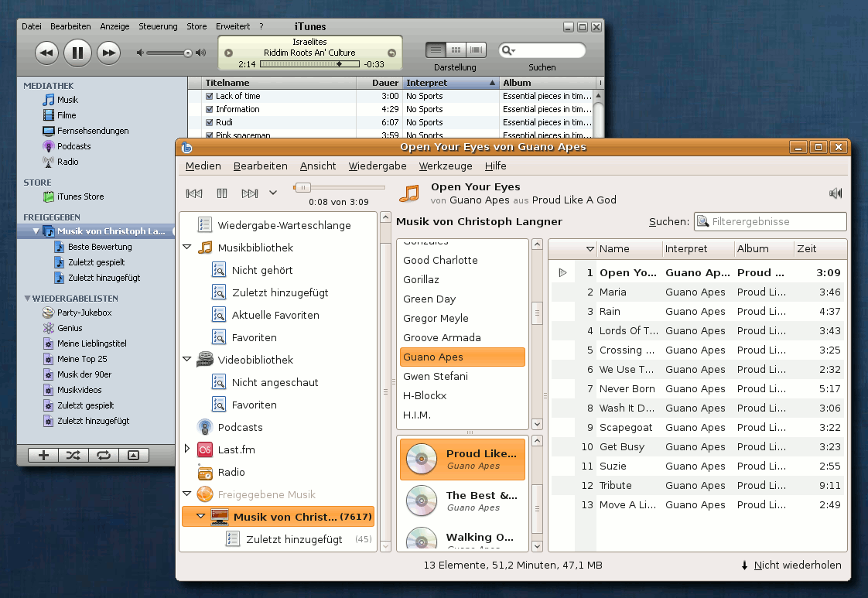Select album 'Proud Like...' thumbnail
868x598 pixels.
tap(422, 459)
